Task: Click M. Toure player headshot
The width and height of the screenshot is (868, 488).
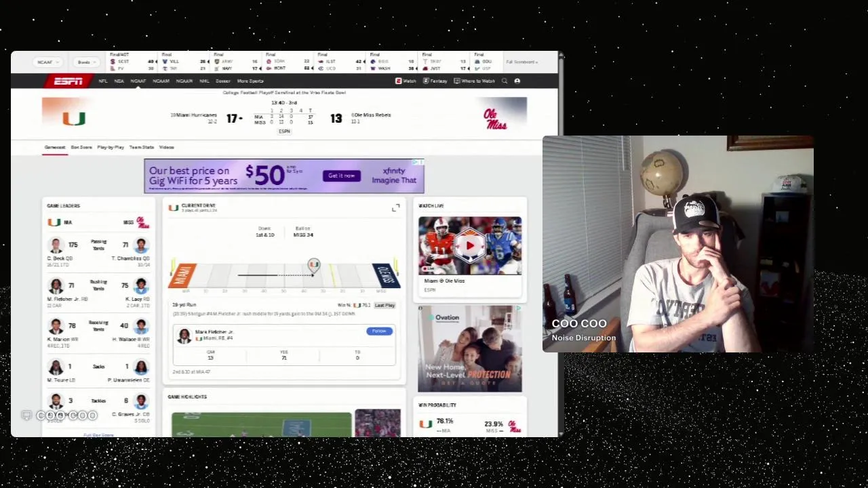Action: click(x=56, y=367)
